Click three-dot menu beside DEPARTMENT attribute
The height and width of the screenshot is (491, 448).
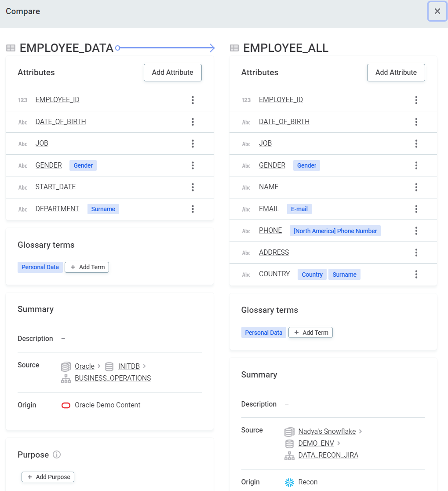193,209
